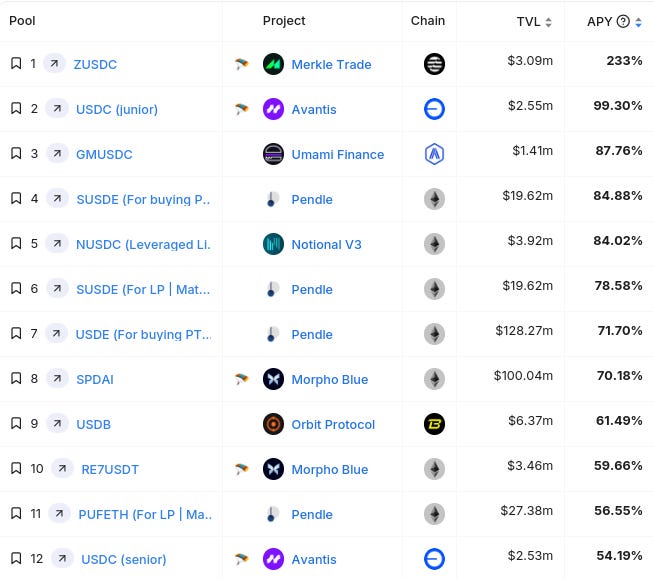The height and width of the screenshot is (579, 654).
Task: Click the Blast chain icon in USDB row
Action: (x=434, y=424)
